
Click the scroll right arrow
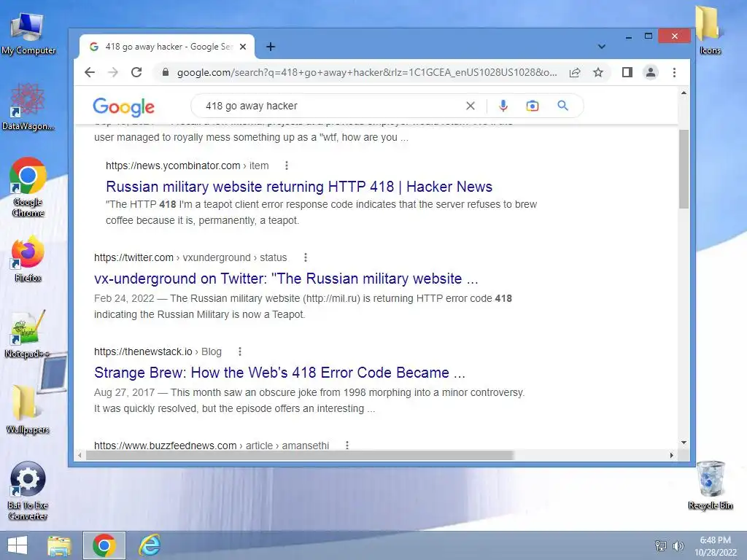[671, 455]
